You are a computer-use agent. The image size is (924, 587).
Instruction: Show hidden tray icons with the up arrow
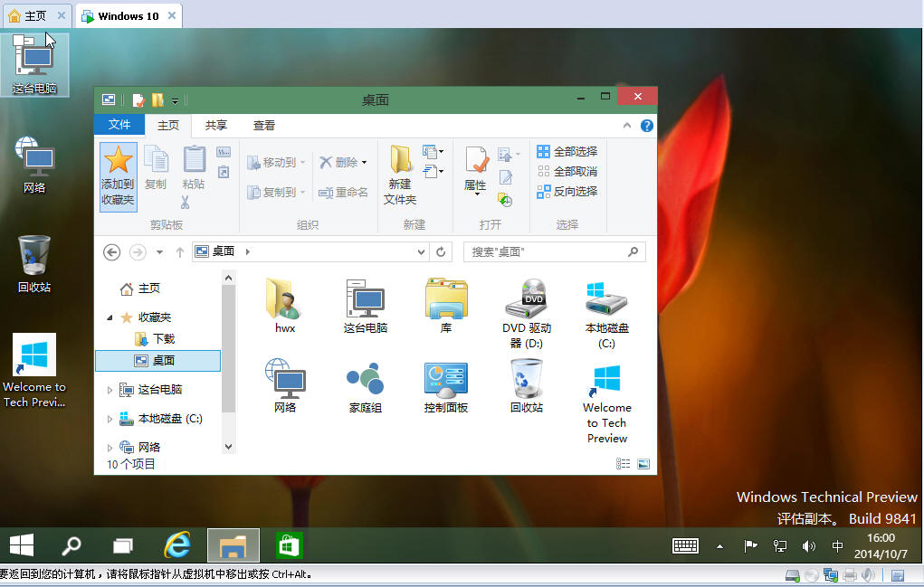[x=719, y=546]
